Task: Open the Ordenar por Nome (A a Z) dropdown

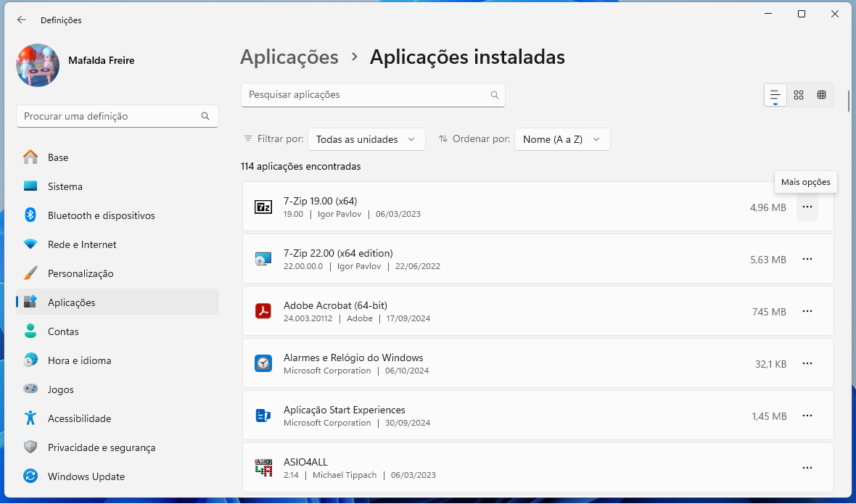Action: click(562, 139)
